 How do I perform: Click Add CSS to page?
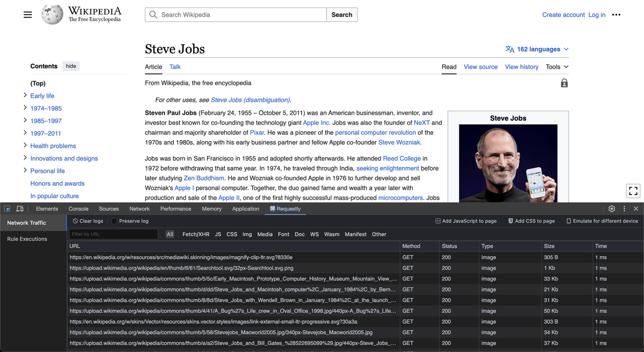pos(531,221)
